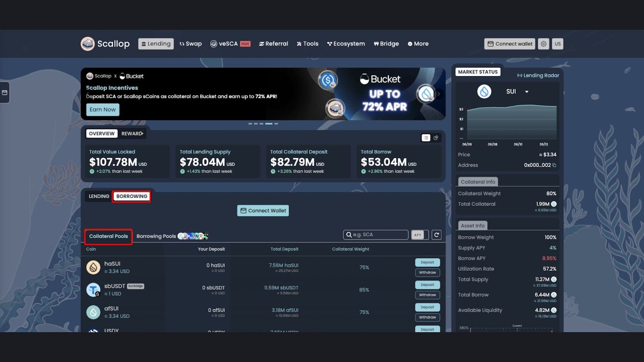This screenshot has height=362, width=644.
Task: Click the refresh pools icon
Action: pyautogui.click(x=436, y=235)
